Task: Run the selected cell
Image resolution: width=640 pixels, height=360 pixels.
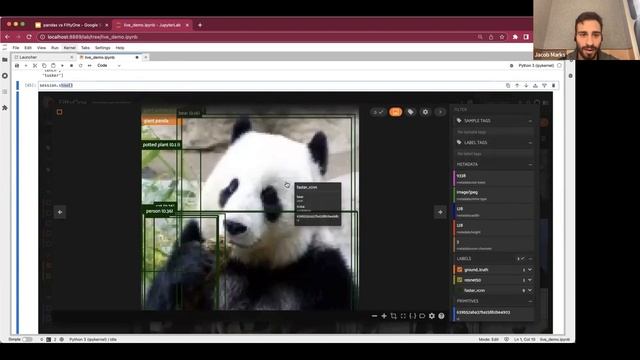Action: tap(62, 65)
